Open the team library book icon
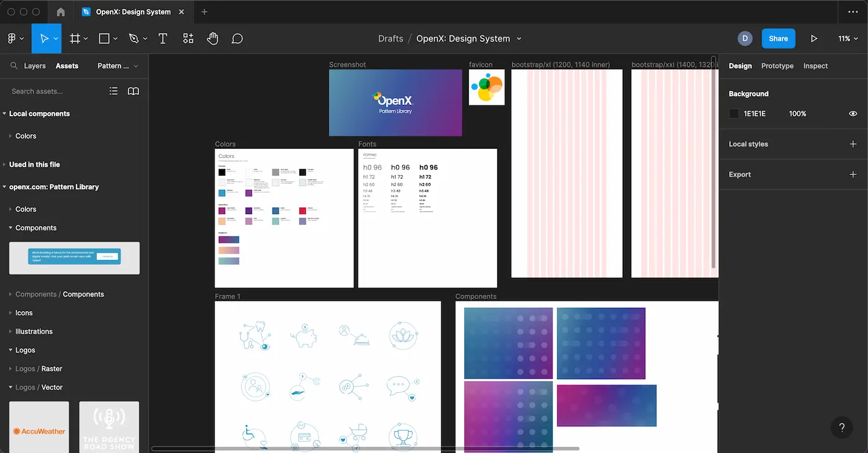Screen dimensions: 868x453 (x=133, y=91)
